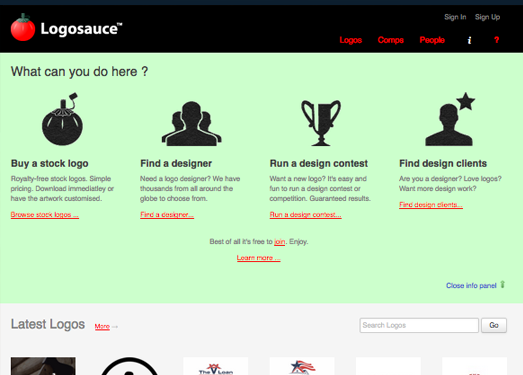The image size is (523, 375).
Task: Go to the Comps section
Action: [391, 40]
